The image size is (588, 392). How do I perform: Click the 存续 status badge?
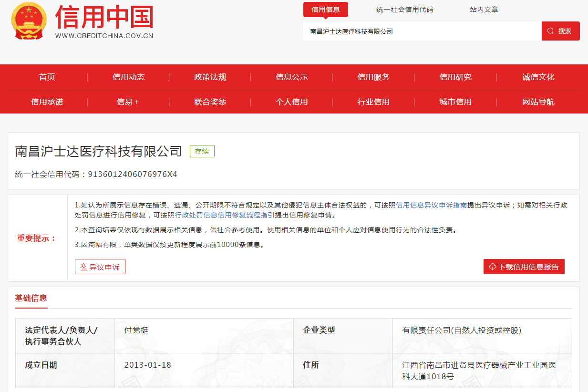[x=202, y=151]
